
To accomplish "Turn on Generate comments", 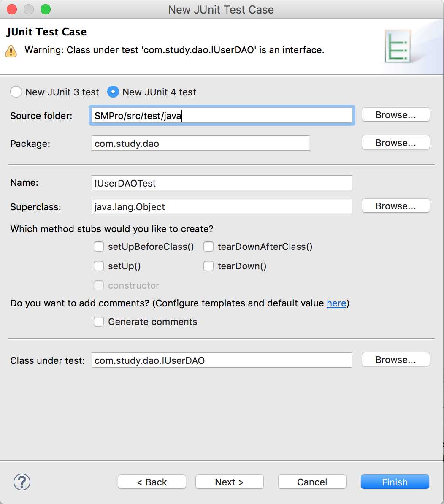I will click(99, 322).
